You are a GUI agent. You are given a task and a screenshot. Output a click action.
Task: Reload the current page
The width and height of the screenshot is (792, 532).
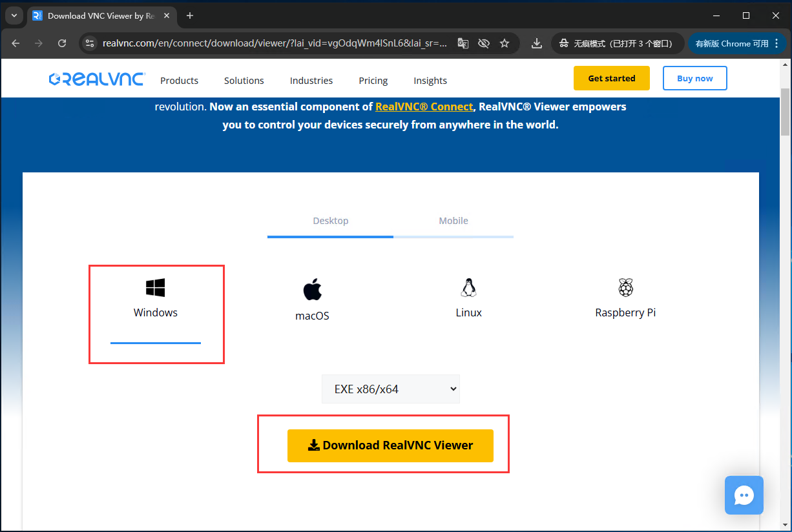click(x=62, y=43)
